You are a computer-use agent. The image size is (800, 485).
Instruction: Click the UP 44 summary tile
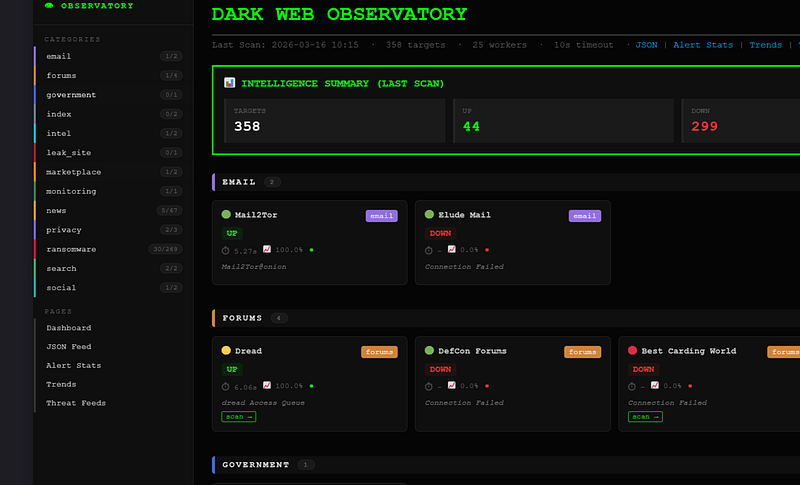(563, 121)
